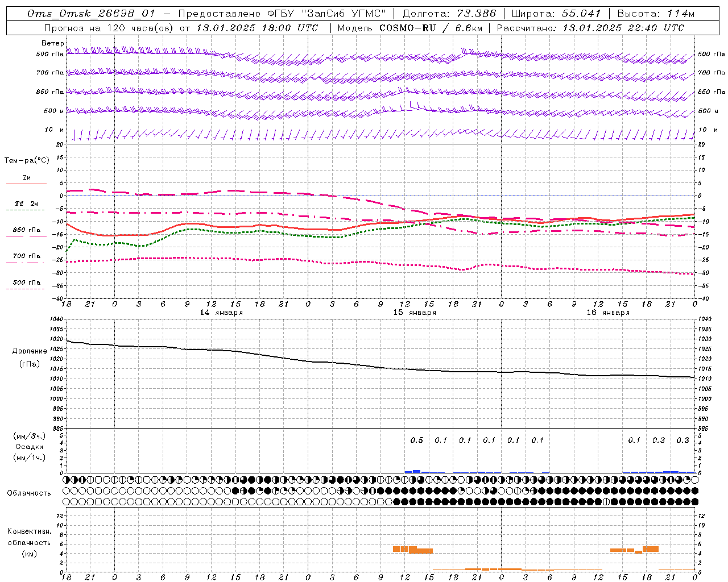Click the Долгота: 73.386 header field
This screenshot has height=582, width=728.
pos(449,14)
